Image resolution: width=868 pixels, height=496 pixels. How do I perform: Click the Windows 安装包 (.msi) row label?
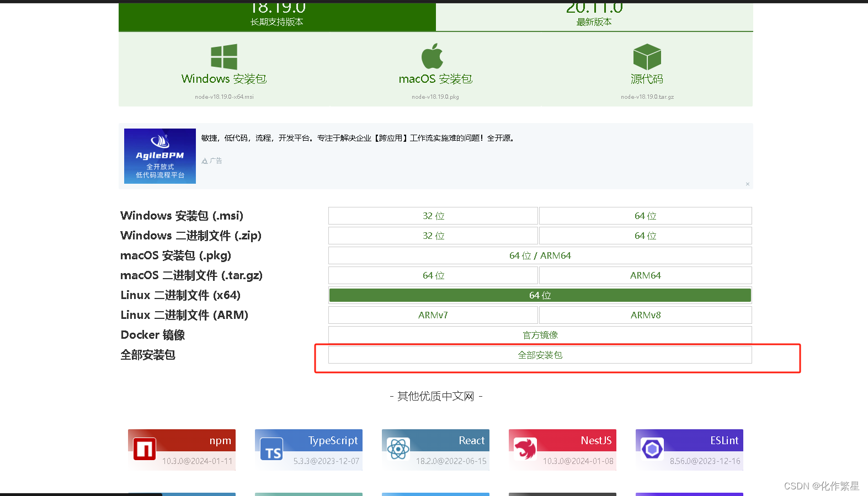(182, 216)
